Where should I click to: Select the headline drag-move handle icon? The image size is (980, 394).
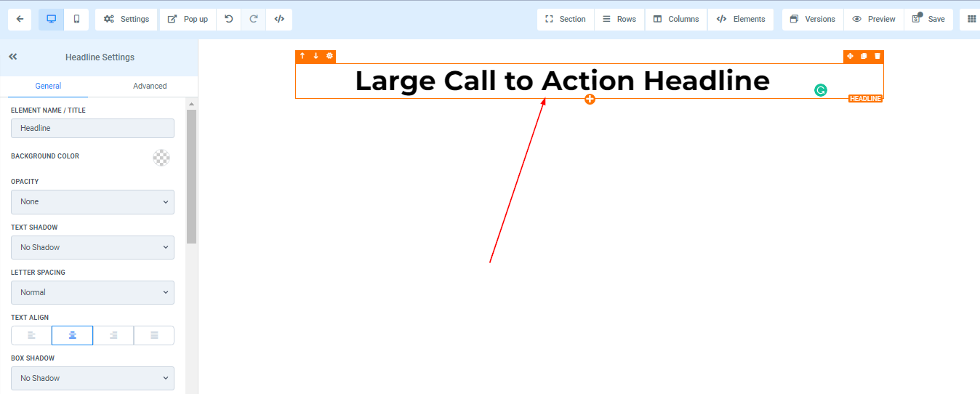(850, 56)
